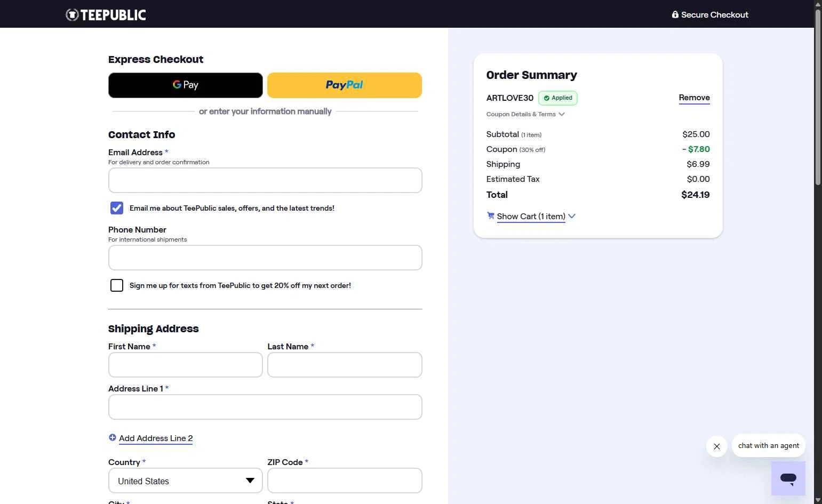Pay with PayPal
Screen dimensions: 822x504
pos(344,85)
